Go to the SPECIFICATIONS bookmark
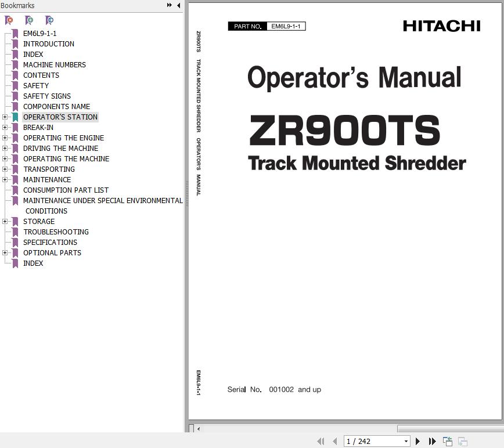The width and height of the screenshot is (504, 448). tap(50, 242)
